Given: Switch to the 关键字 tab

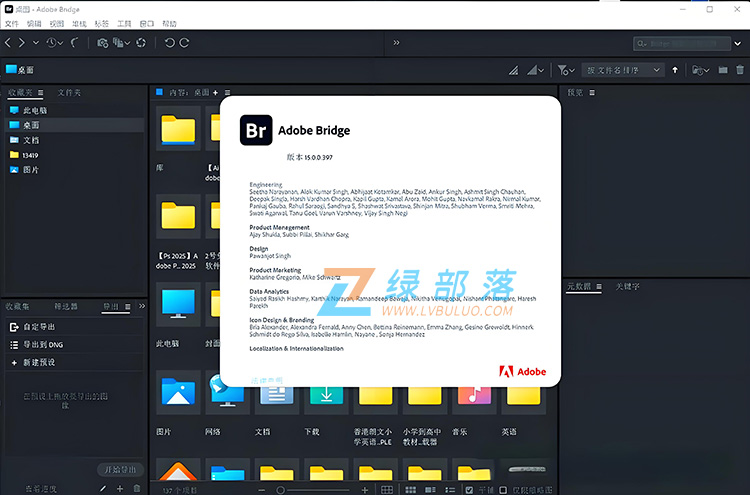Looking at the screenshot, I should pos(628,286).
